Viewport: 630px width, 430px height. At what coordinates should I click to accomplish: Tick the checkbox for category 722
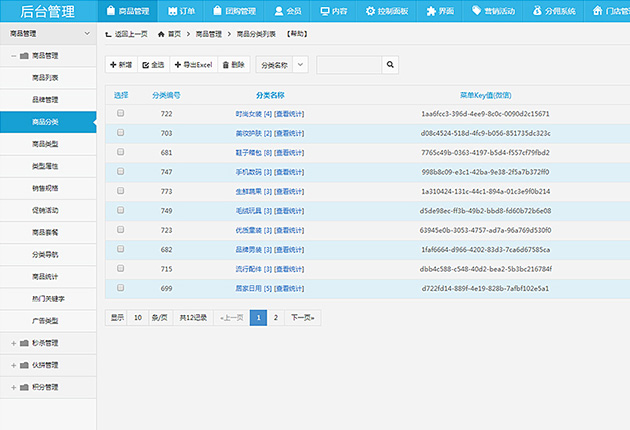(x=121, y=113)
